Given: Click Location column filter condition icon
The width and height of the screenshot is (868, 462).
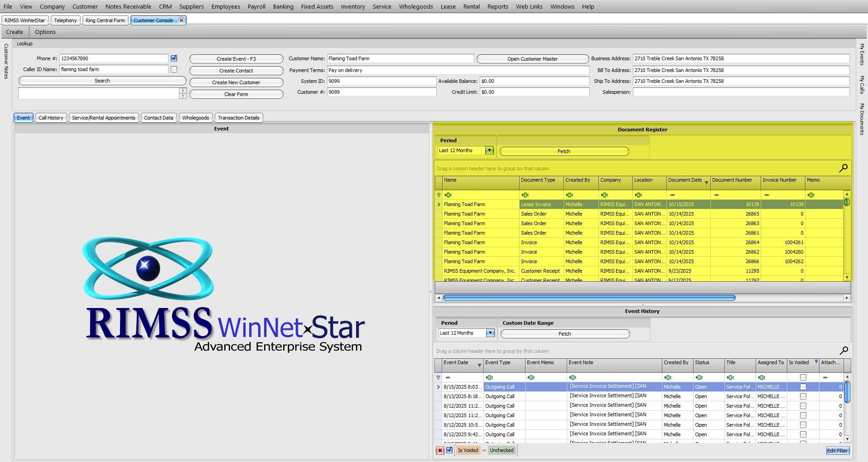Looking at the screenshot, I should [x=638, y=195].
